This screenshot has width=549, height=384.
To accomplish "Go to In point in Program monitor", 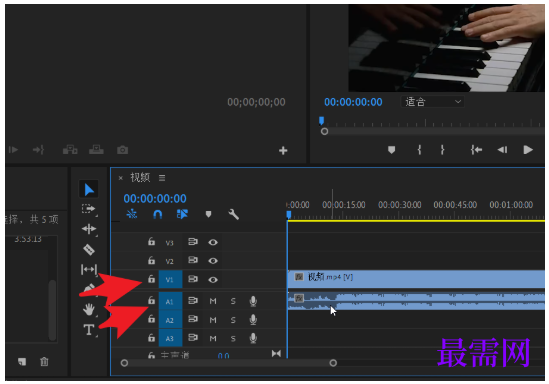I will point(476,150).
